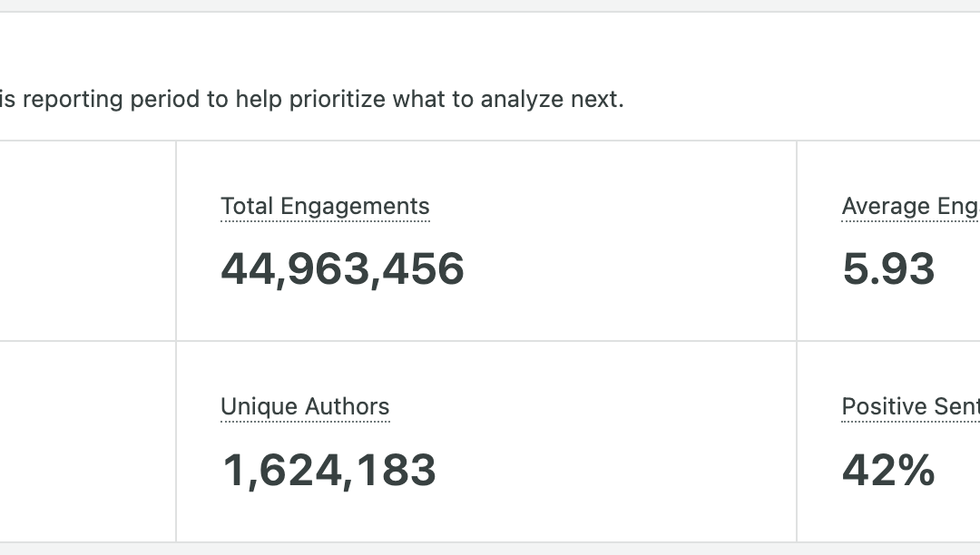Click blank area below the 42% value
The image size is (980, 555).
888,515
